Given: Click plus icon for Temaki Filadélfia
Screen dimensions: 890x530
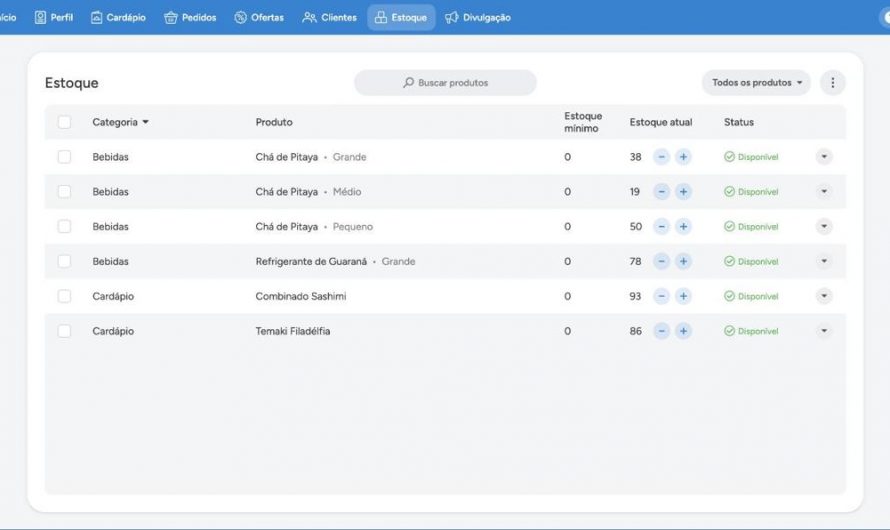Looking at the screenshot, I should 683,331.
